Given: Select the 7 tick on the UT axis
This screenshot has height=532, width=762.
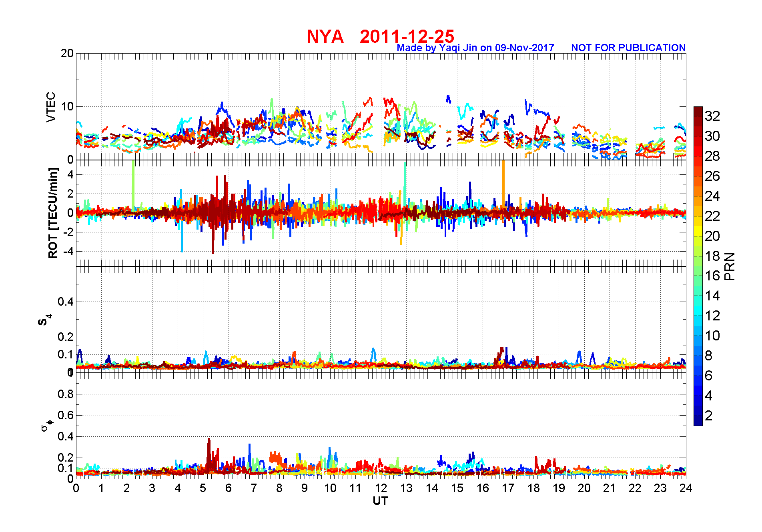Looking at the screenshot, I should pos(254,488).
